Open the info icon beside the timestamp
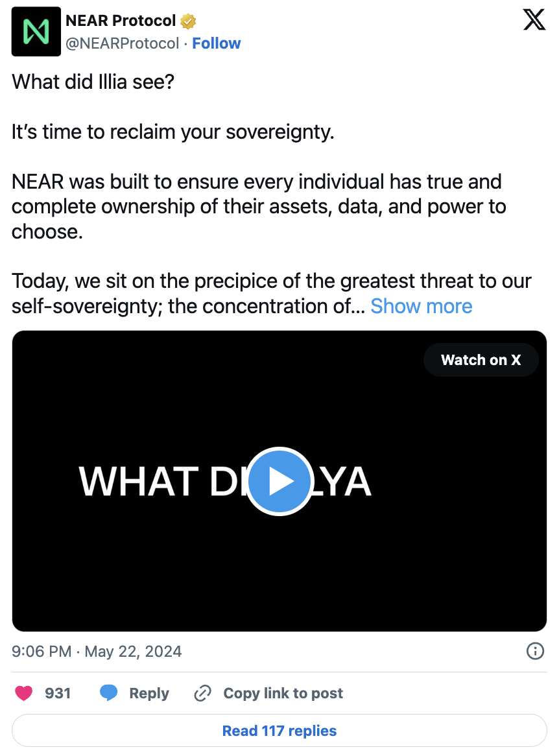Screen dimensions: 559x756 coord(535,651)
